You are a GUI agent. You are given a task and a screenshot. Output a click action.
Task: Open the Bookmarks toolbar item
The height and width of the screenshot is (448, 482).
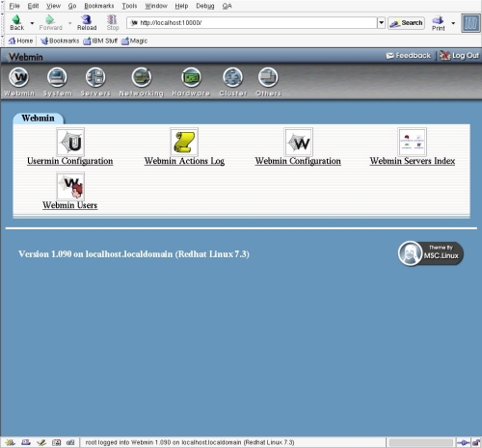point(60,40)
